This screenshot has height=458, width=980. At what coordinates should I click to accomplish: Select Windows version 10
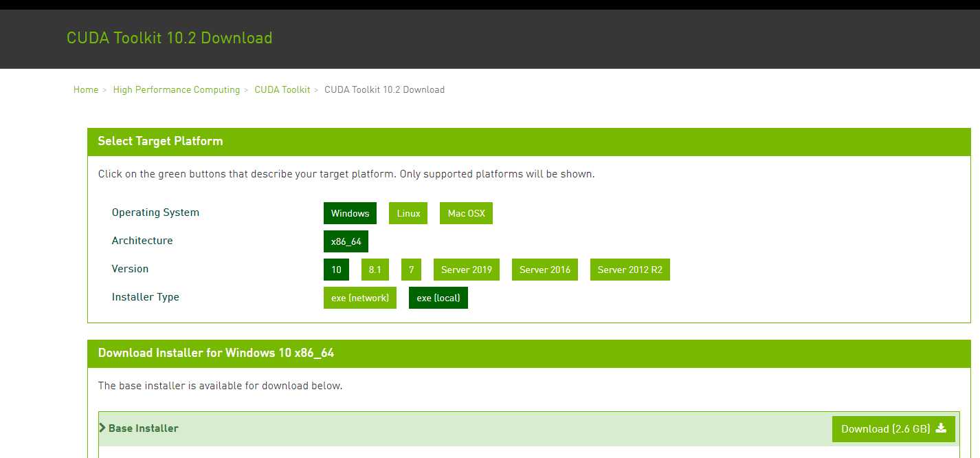(336, 270)
